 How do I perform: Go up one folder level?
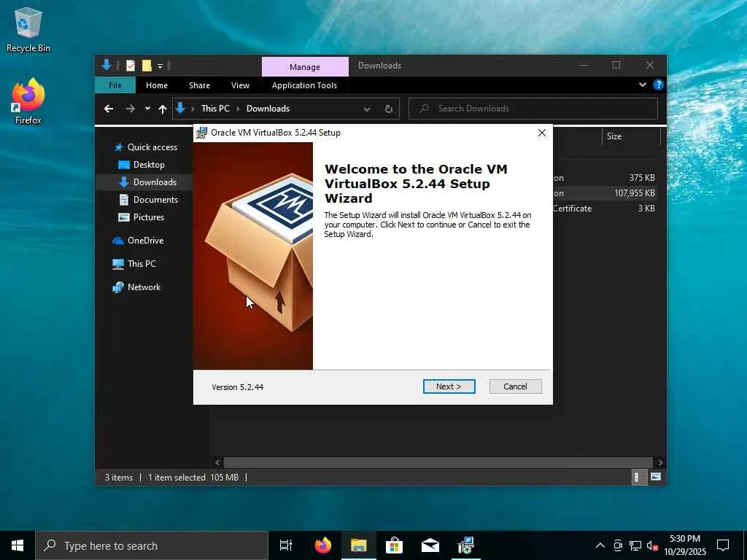pos(163,109)
